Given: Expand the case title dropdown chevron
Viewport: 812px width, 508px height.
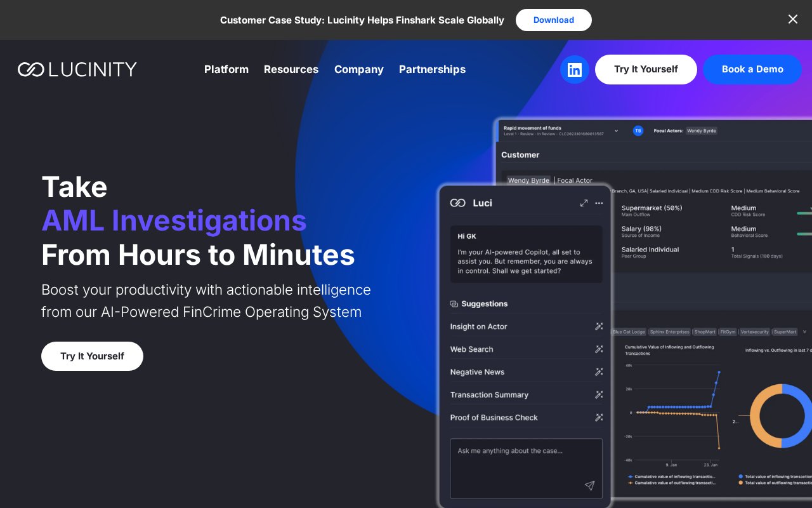Looking at the screenshot, I should coord(616,131).
